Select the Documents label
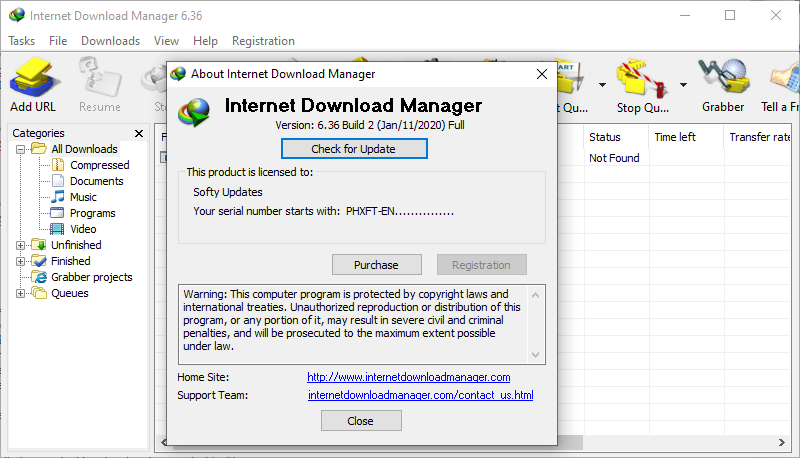 point(96,181)
